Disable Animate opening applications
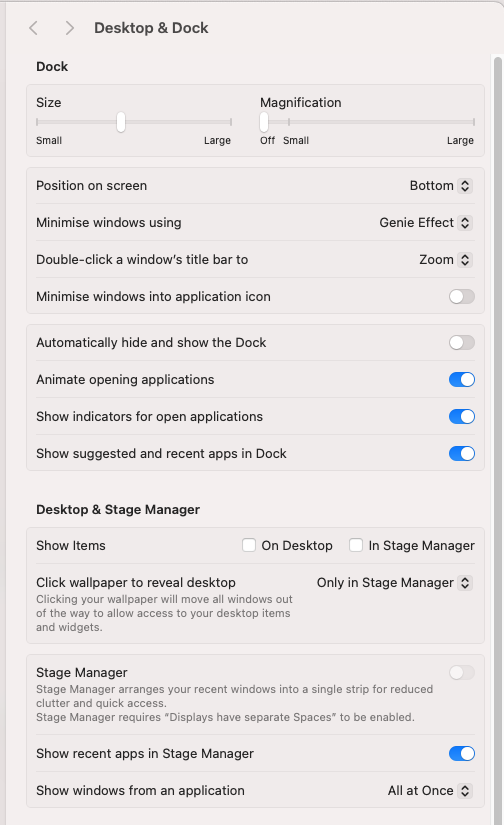Viewport: 504px width, 825px height. pyautogui.click(x=462, y=379)
